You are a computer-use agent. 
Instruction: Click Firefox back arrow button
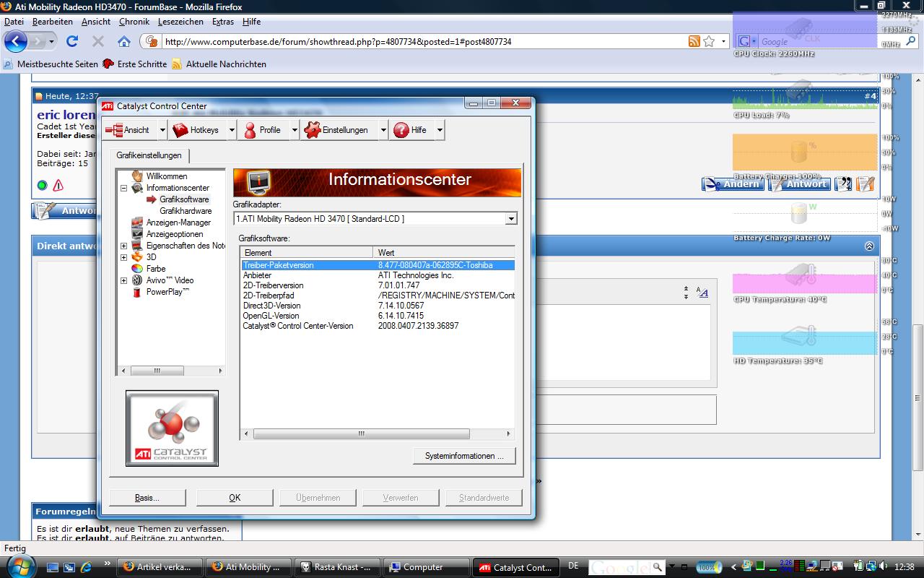point(16,41)
